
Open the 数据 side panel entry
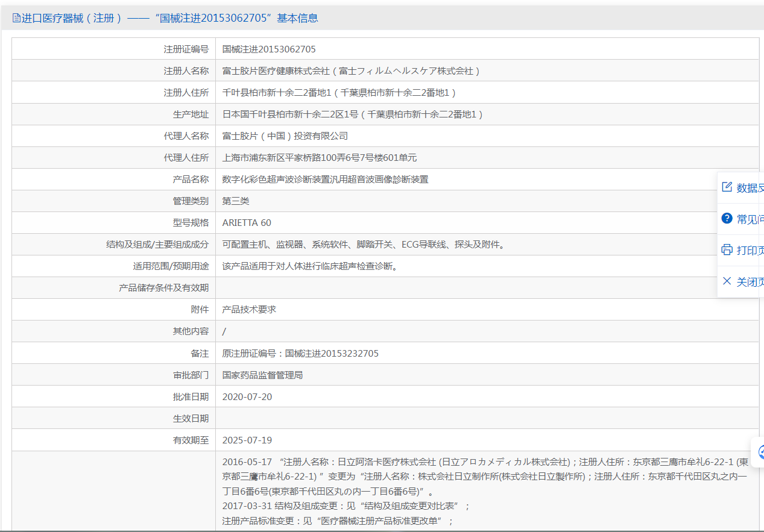pyautogui.click(x=740, y=188)
